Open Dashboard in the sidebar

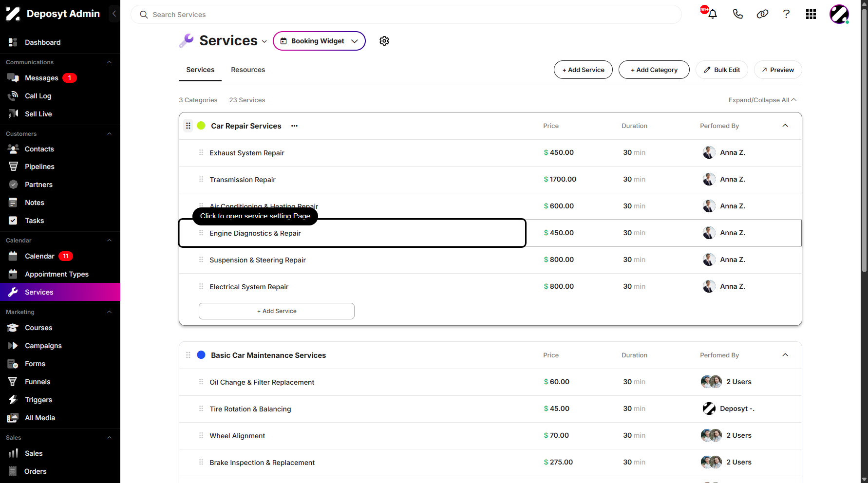click(42, 42)
